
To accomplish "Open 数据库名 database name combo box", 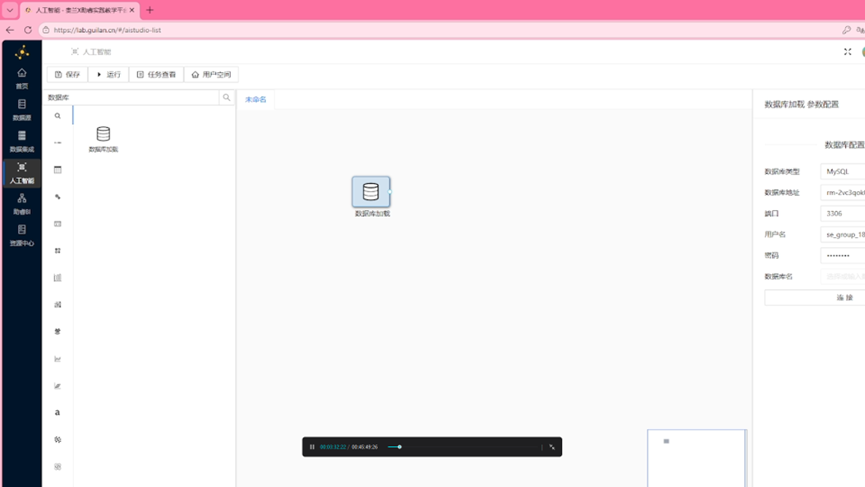I will click(842, 276).
